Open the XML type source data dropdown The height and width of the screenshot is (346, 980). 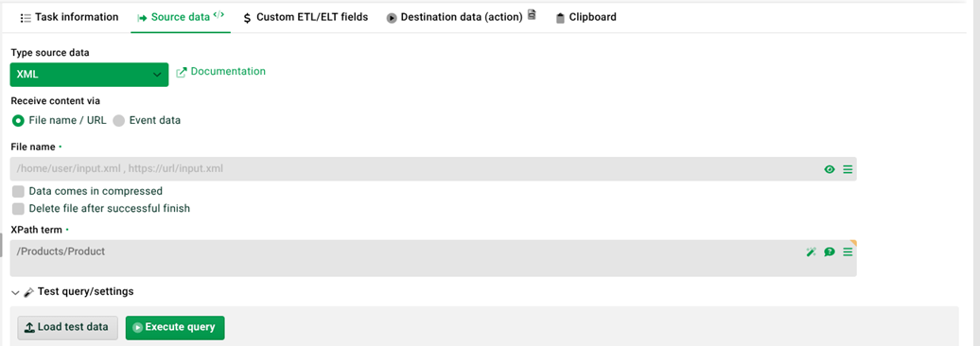89,75
